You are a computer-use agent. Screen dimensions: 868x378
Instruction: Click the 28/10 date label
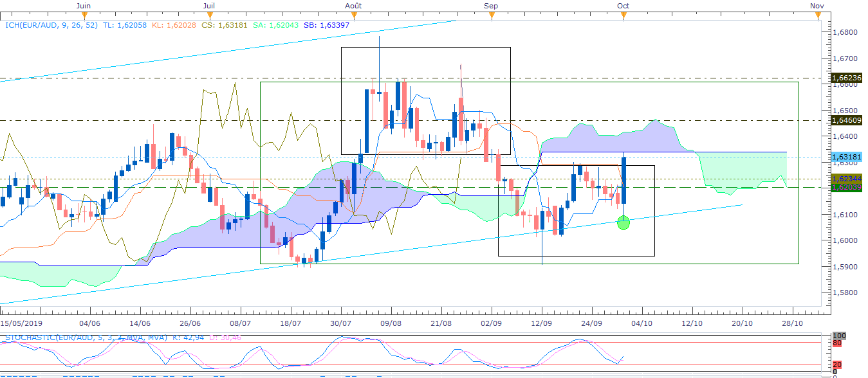coord(793,323)
